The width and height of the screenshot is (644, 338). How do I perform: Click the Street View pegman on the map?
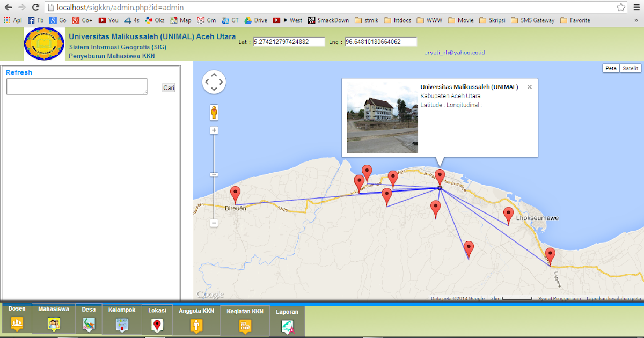point(214,113)
